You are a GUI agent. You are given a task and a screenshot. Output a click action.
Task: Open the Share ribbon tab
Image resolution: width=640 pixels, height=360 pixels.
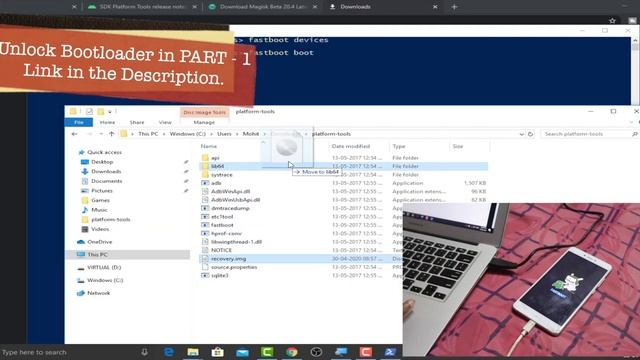[x=137, y=122]
